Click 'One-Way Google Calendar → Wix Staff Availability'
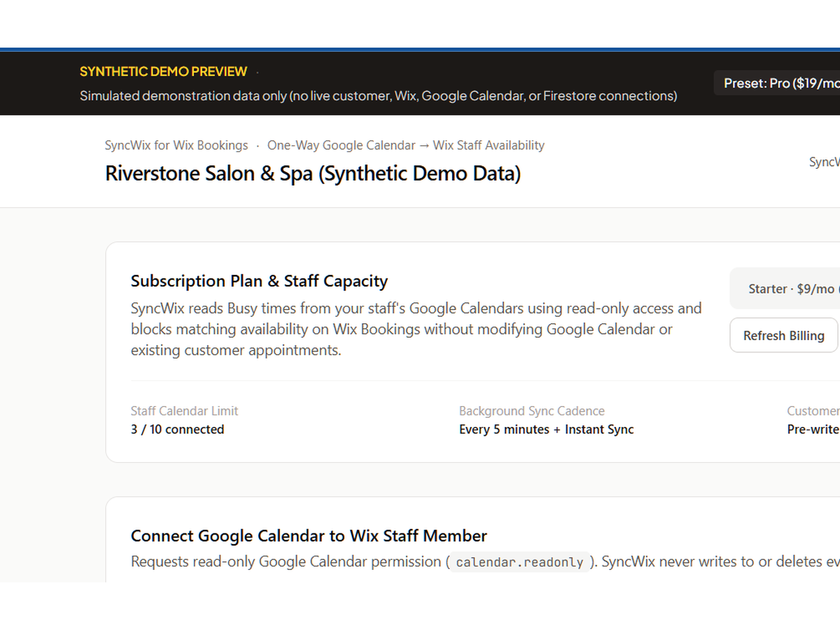Screen dimensions: 840x630 pyautogui.click(x=406, y=146)
